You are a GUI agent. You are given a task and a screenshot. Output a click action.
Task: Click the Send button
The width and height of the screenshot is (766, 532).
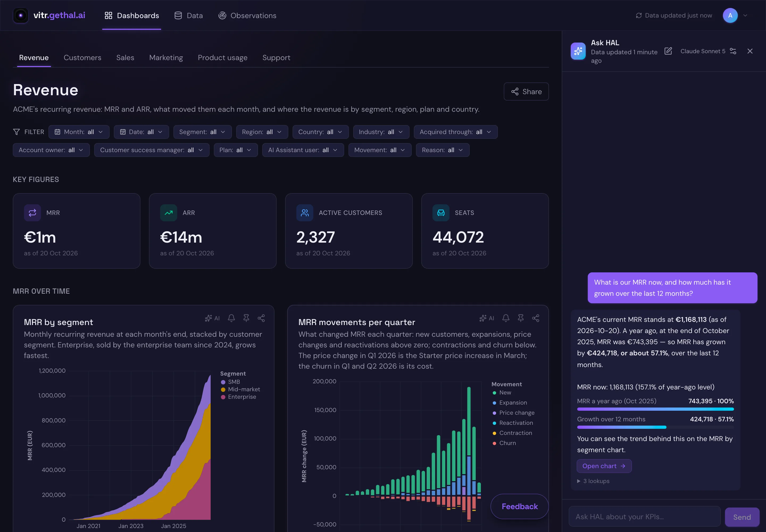tap(742, 517)
